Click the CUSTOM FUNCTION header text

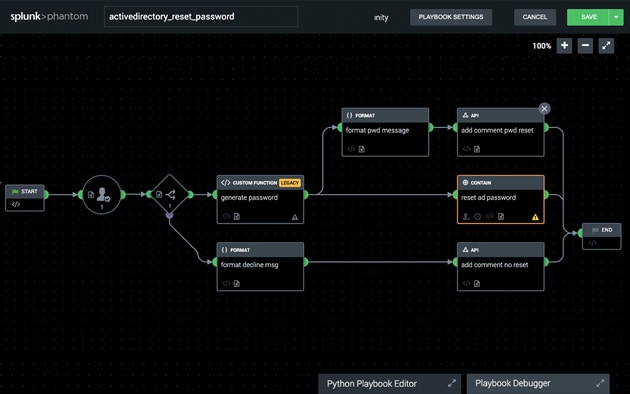[x=255, y=183]
